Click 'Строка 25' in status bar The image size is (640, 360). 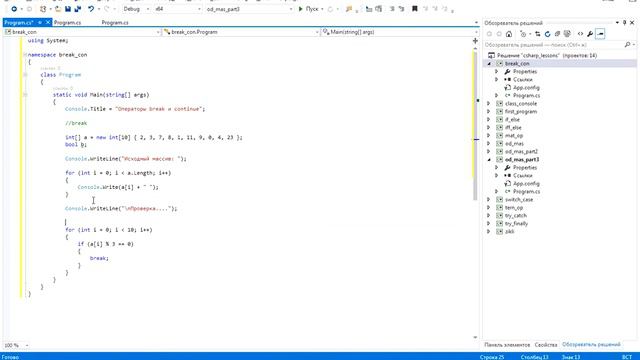(492, 357)
